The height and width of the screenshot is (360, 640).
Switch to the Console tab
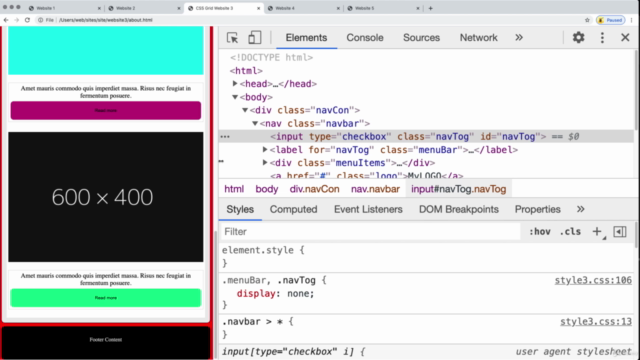(365, 38)
